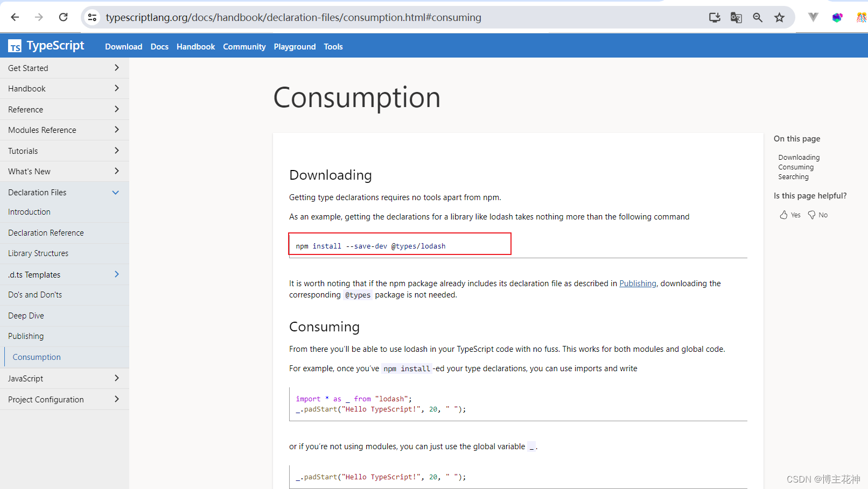The width and height of the screenshot is (868, 489).
Task: Expand the Modules Reference sidebar section
Action: tap(65, 130)
